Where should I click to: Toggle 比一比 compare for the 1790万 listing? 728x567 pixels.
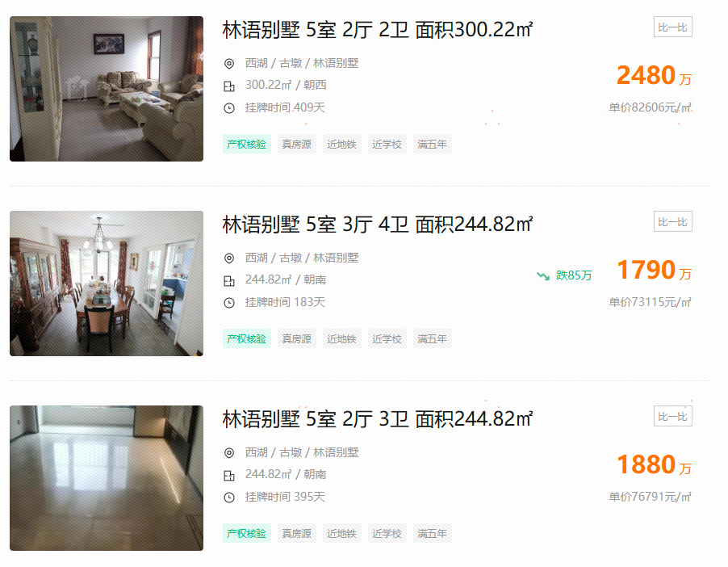(x=673, y=221)
